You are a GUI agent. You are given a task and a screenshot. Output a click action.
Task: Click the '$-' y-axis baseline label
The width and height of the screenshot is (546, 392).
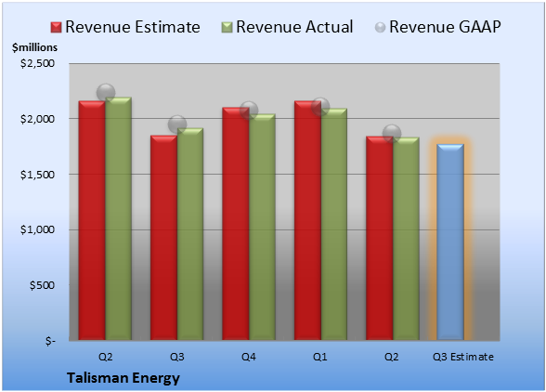[50, 341]
